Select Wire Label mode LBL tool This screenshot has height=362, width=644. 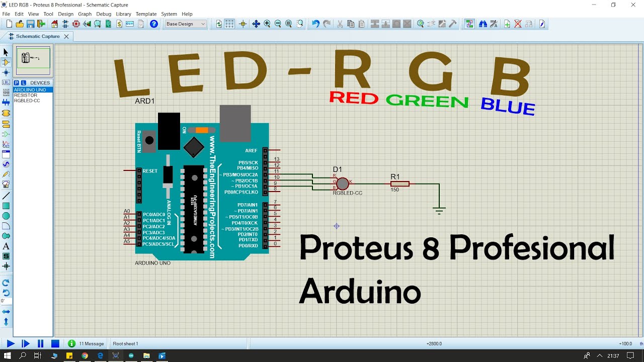[x=6, y=82]
